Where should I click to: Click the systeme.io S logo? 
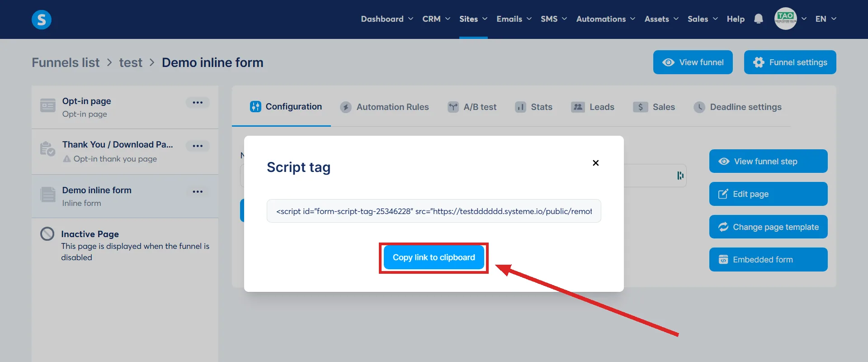(x=42, y=19)
